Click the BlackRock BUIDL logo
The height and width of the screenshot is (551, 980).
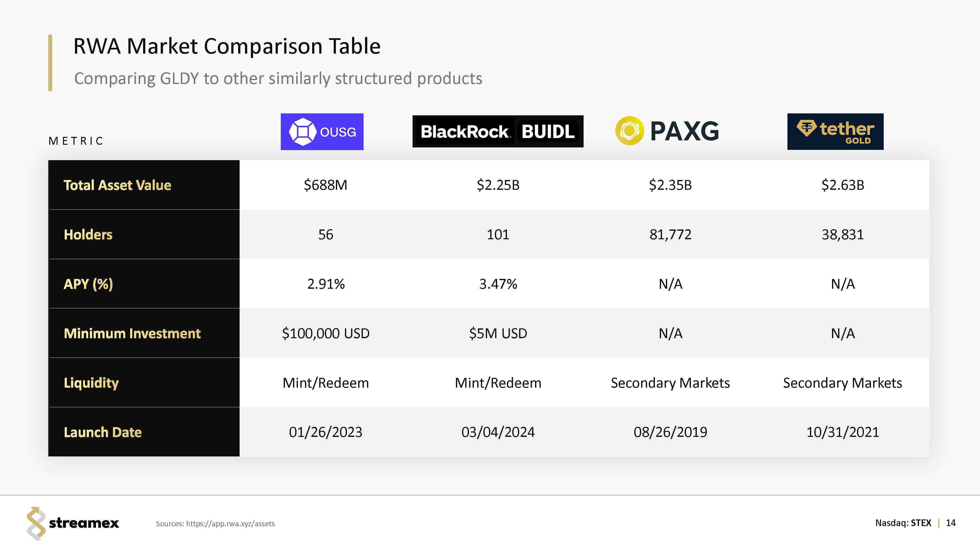pyautogui.click(x=498, y=132)
